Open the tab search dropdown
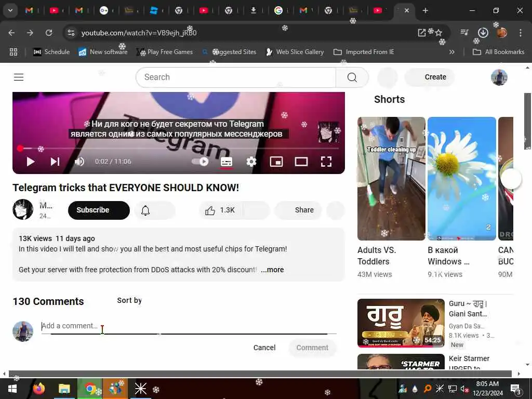This screenshot has height=399, width=532. (10, 10)
